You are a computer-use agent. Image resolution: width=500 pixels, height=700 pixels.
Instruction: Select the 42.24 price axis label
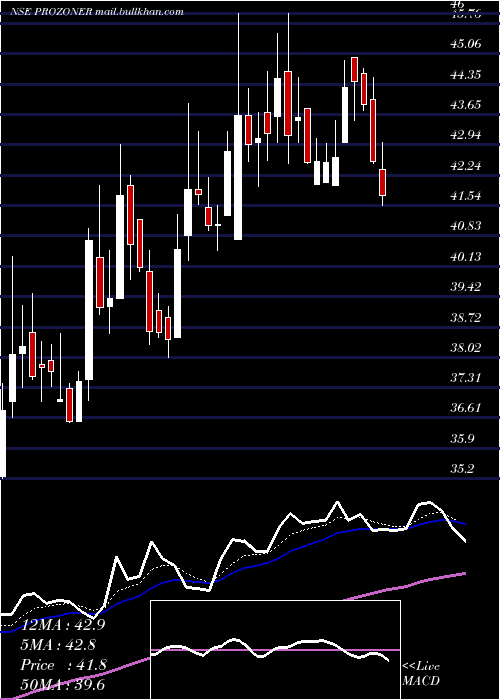466,165
